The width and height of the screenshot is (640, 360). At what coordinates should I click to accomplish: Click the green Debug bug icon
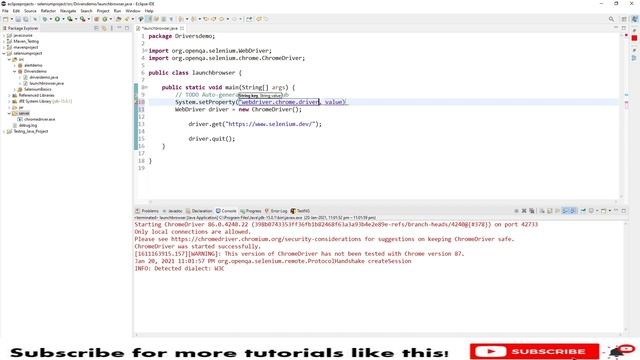click(45, 19)
